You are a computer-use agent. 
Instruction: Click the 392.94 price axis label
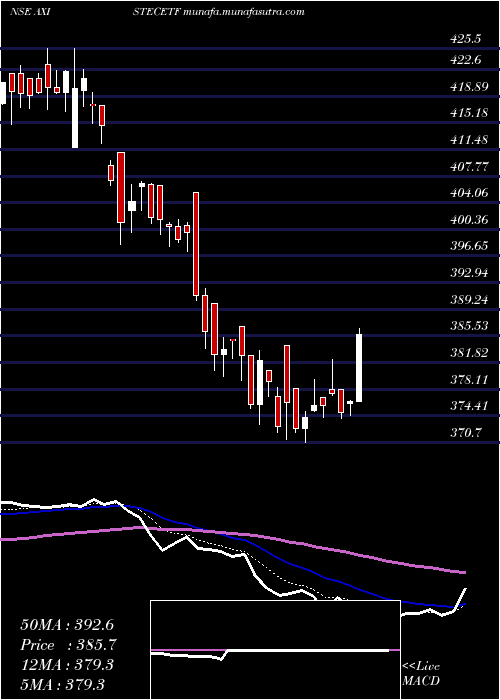pyautogui.click(x=469, y=273)
